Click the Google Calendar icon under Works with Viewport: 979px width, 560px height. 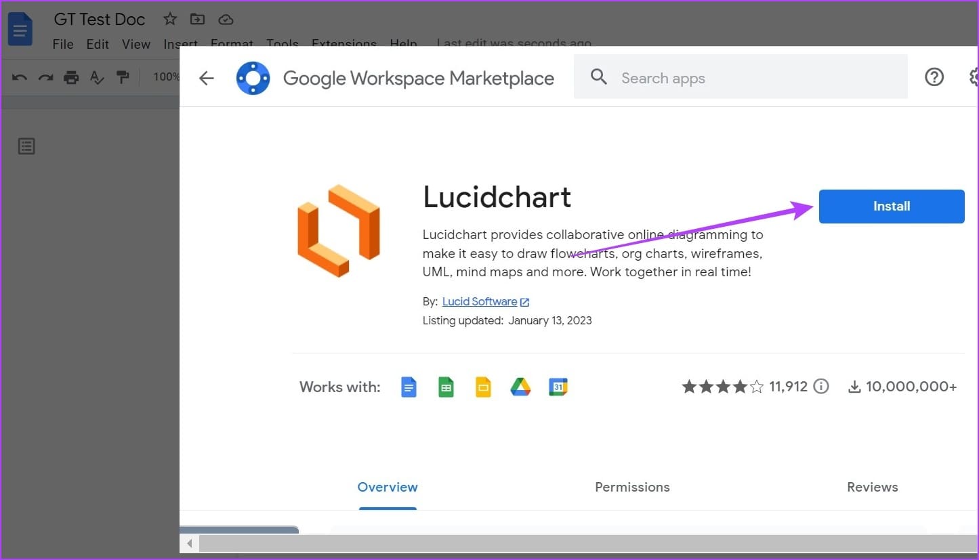tap(558, 387)
